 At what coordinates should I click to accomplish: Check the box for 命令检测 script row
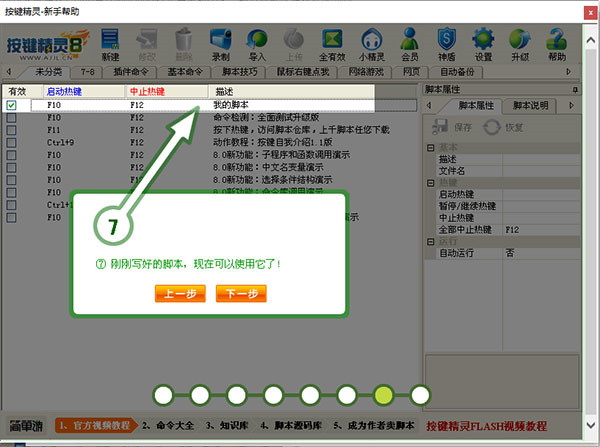tap(11, 117)
